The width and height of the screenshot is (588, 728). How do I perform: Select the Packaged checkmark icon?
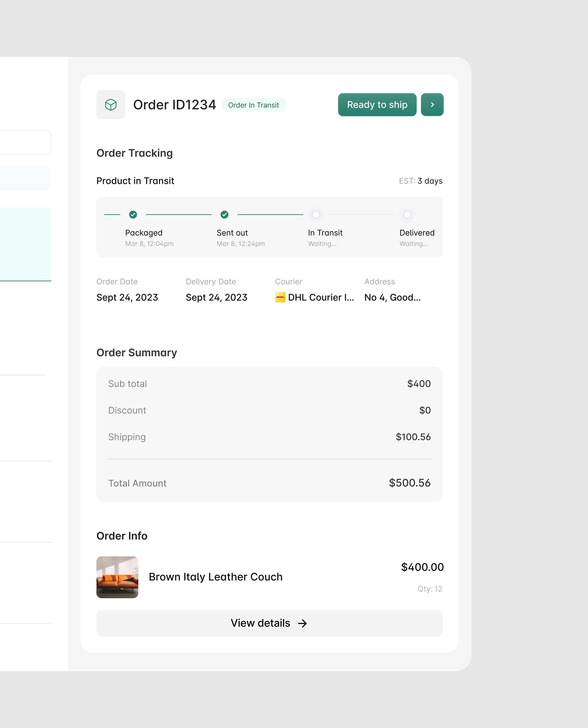pyautogui.click(x=133, y=215)
